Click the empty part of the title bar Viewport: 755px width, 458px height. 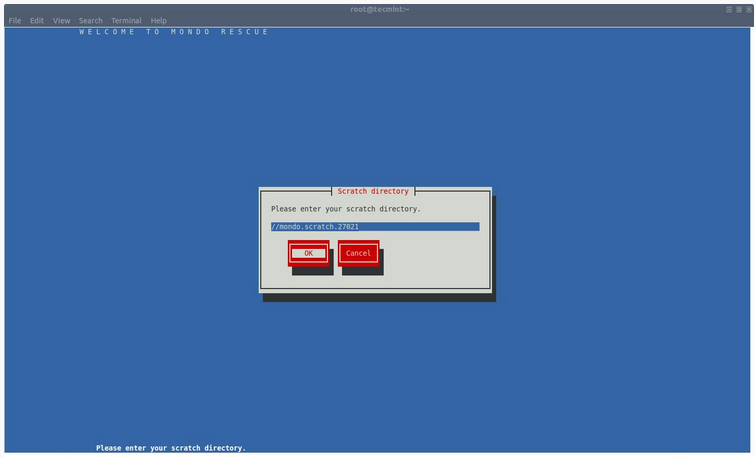pyautogui.click(x=200, y=9)
